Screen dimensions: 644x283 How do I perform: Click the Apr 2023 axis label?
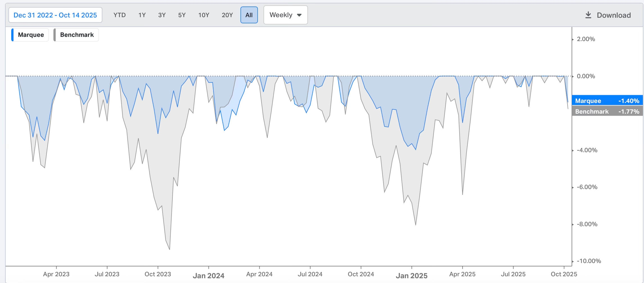tap(56, 274)
